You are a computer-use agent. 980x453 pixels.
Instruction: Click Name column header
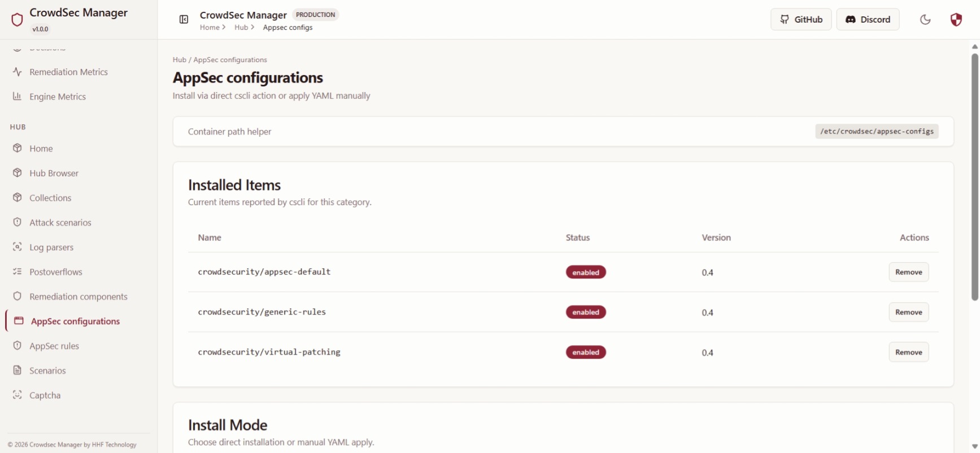tap(210, 237)
